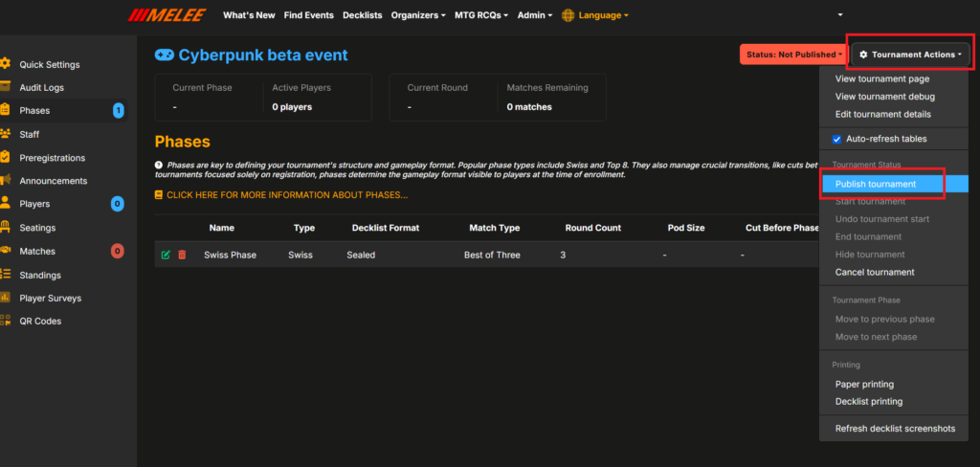
Task: Choose Edit tournament details
Action: click(882, 115)
